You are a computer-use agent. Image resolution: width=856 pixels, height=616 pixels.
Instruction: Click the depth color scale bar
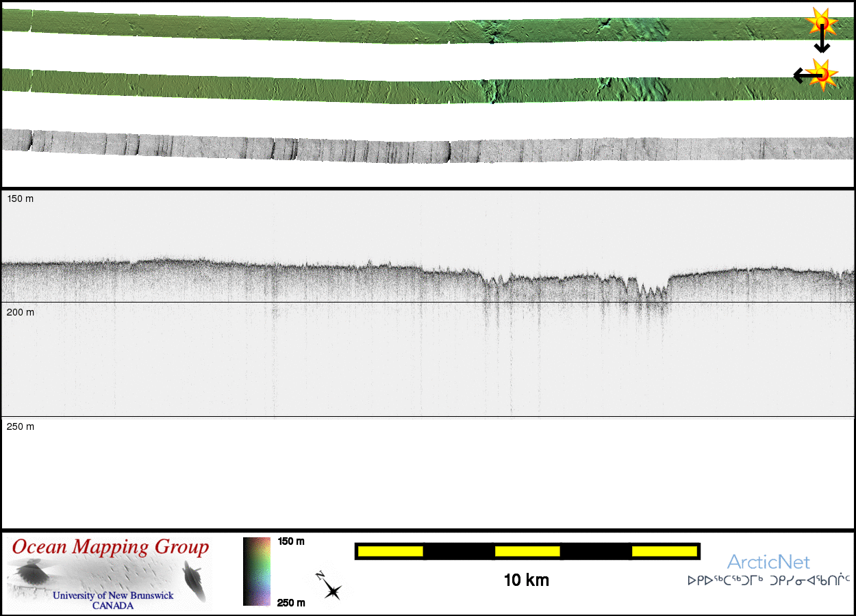point(257,572)
